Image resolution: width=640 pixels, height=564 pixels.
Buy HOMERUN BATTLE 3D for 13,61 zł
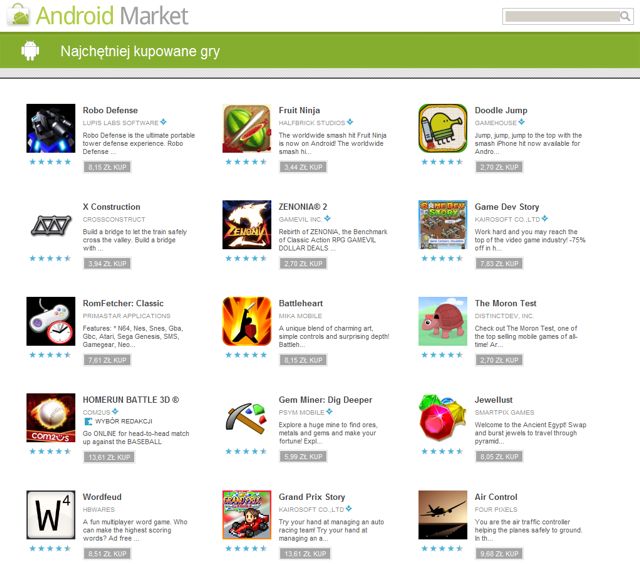(x=109, y=457)
